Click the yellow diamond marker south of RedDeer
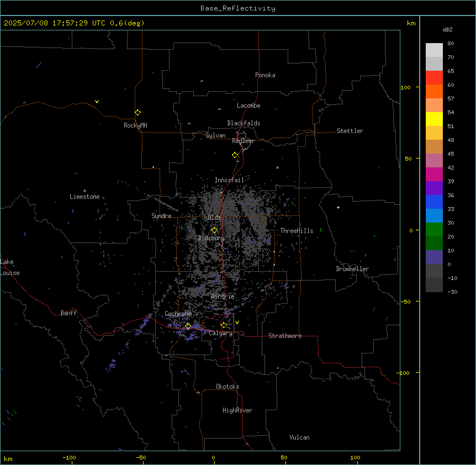 [x=235, y=155]
